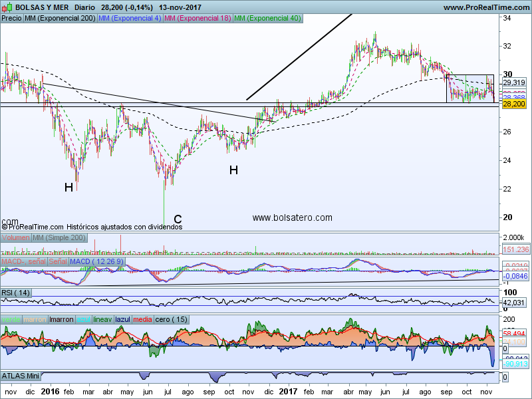Screen dimensions: 532x399
Task: Click the 151.236 volume value box
Action: coord(515,249)
